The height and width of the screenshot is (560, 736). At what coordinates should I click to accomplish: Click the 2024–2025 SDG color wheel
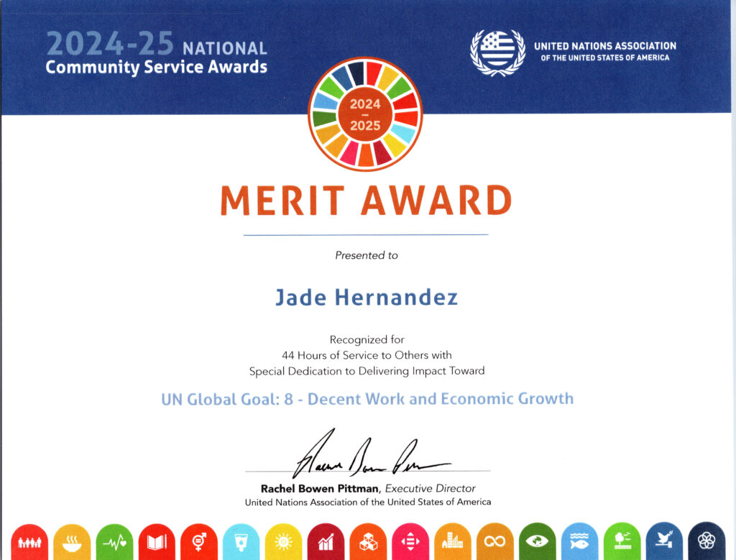coord(365,114)
